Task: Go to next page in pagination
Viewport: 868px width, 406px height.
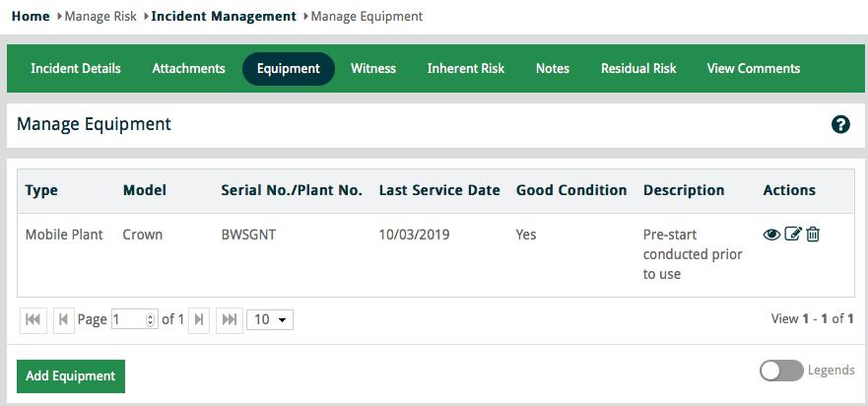Action: click(x=199, y=319)
